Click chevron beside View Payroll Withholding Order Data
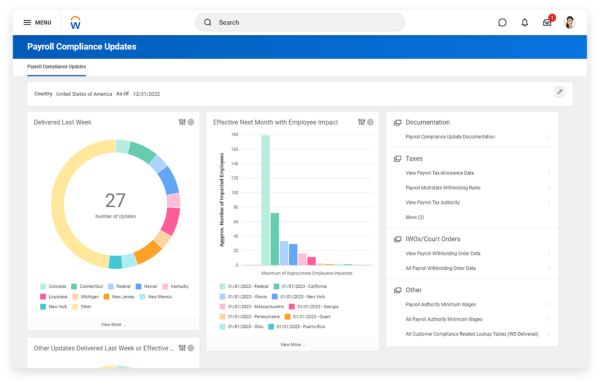Image resolution: width=600 pixels, height=385 pixels. (549, 253)
